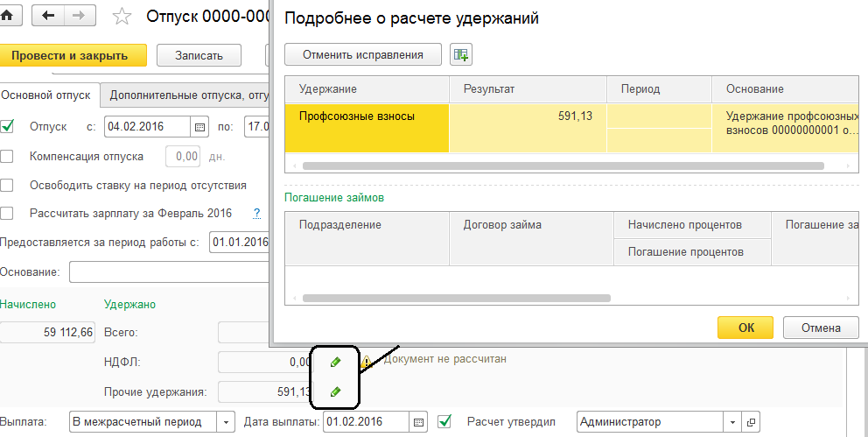Viewport: 868px width, 437px height.
Task: Click the add-row icon beside Отменить исправления
Action: click(x=460, y=55)
